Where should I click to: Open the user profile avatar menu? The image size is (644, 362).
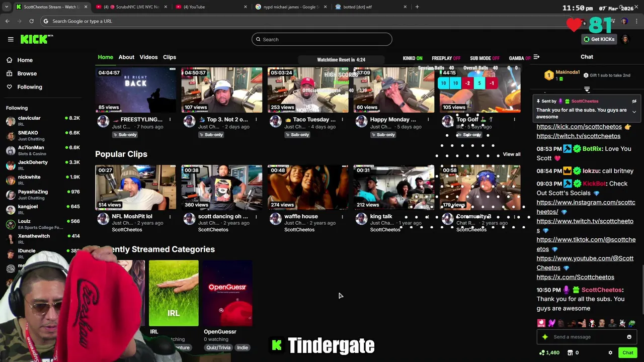625,39
